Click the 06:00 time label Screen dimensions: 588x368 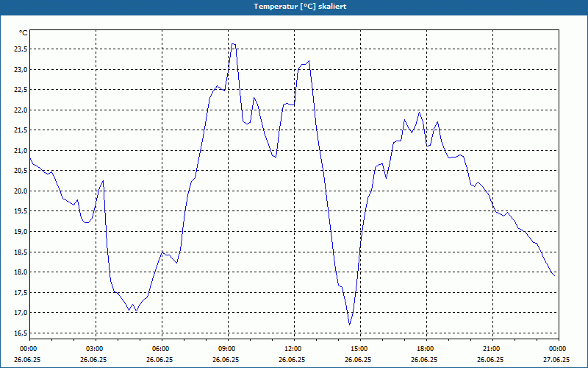(x=162, y=349)
